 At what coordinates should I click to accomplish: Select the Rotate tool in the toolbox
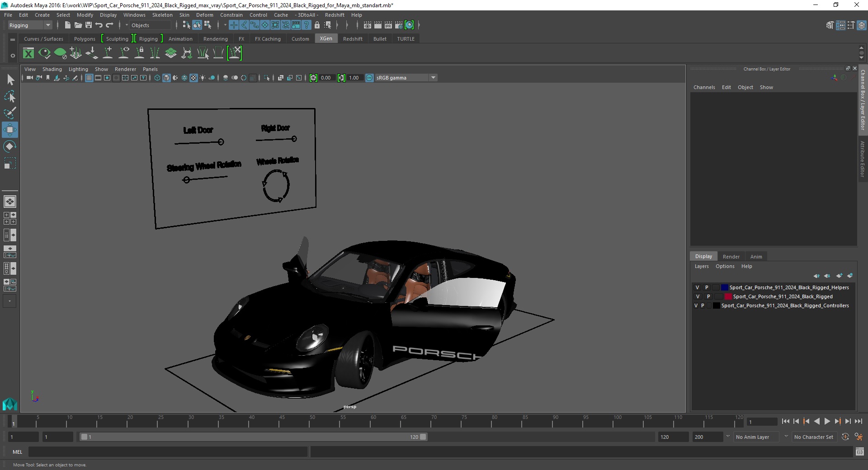tap(10, 146)
